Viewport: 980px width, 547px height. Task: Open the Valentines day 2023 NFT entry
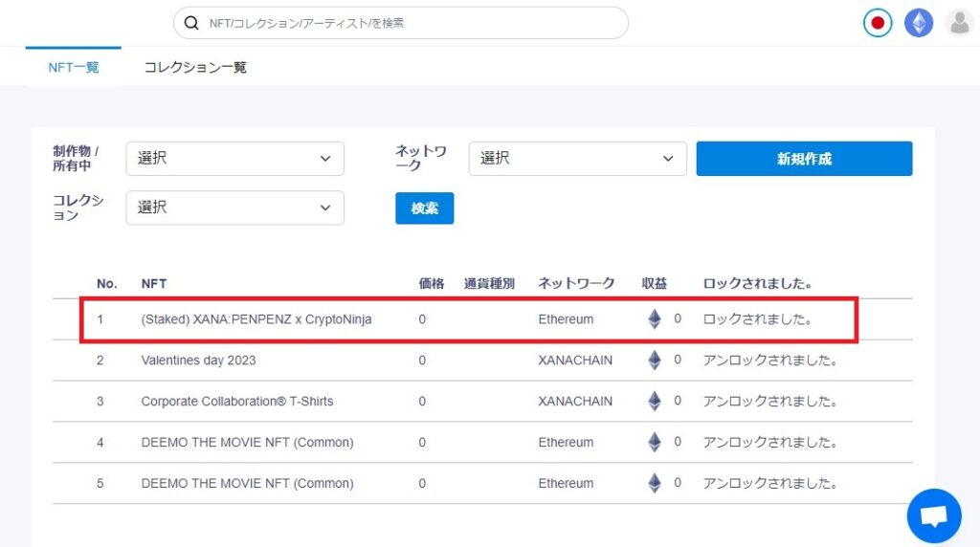(198, 361)
